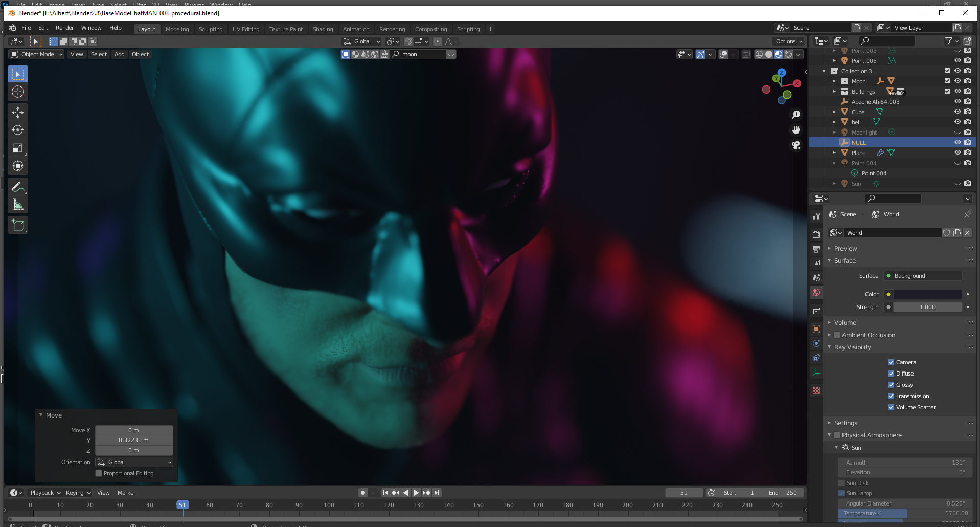Open the Object Data properties tab

click(816, 372)
